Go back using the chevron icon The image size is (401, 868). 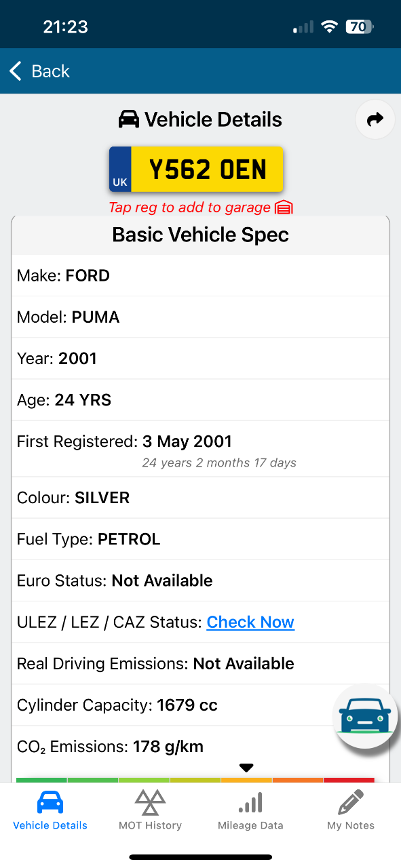coord(16,71)
